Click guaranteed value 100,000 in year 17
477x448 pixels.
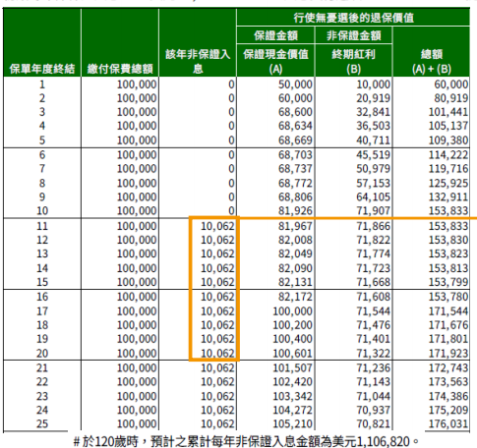coord(293,311)
